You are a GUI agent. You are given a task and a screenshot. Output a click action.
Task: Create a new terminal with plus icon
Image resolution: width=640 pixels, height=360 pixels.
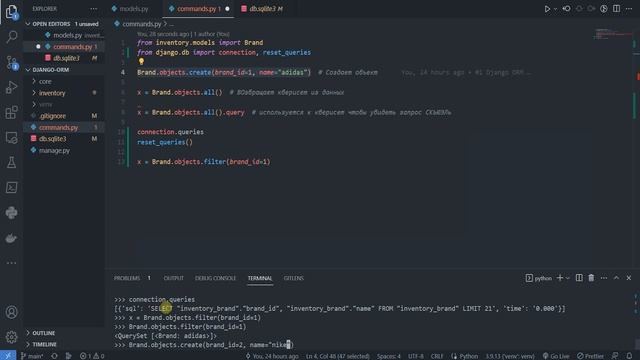pyautogui.click(x=560, y=278)
